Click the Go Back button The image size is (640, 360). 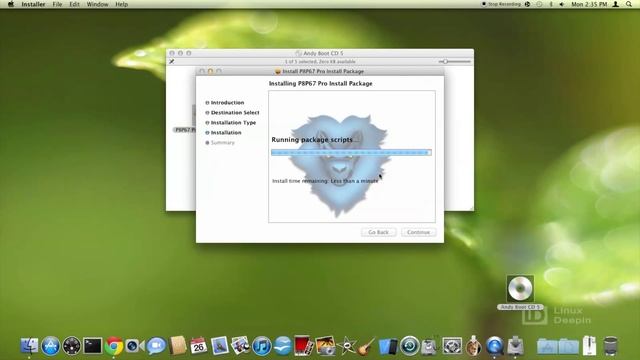point(378,232)
